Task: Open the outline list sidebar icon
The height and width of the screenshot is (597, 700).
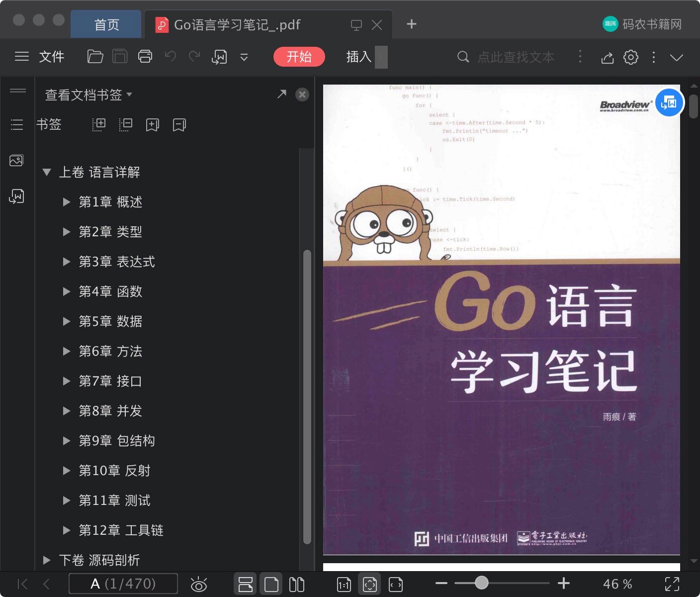Action: click(x=17, y=124)
